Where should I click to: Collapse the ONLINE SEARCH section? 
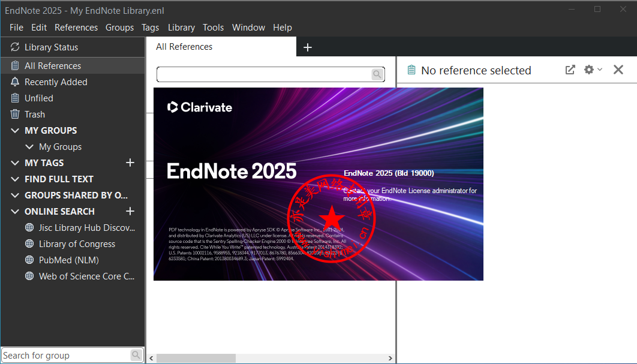(x=15, y=212)
